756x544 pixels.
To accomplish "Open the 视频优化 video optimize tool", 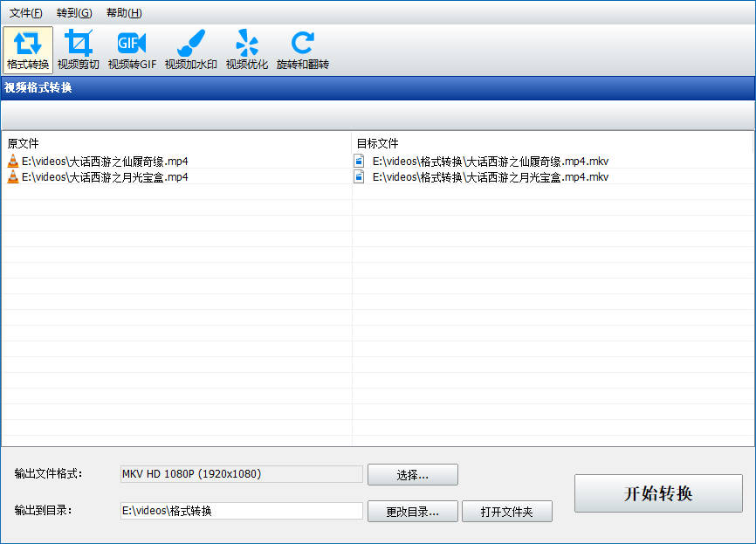I will click(247, 50).
